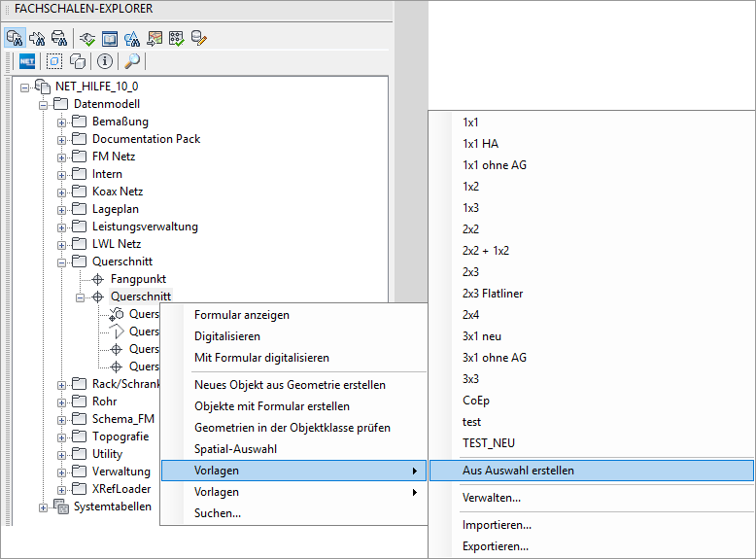This screenshot has width=756, height=559.
Task: Click the printer with binoculars icon
Action: (59, 39)
